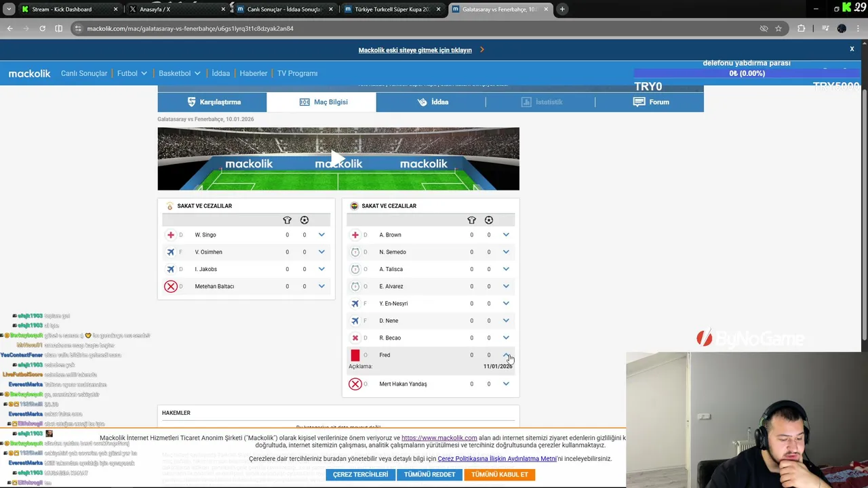Screen dimensions: 868x488
Task: Click the airplane icon beside D. Nene
Action: 355,321
